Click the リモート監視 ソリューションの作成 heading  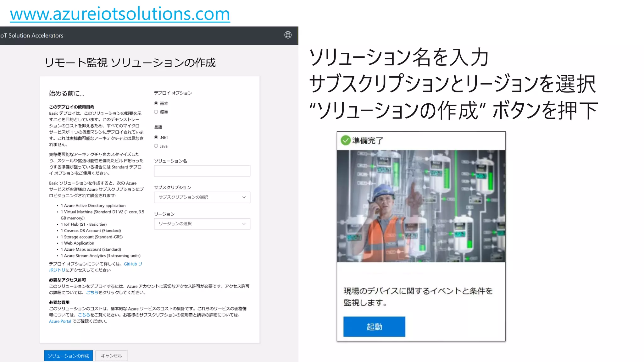click(130, 63)
